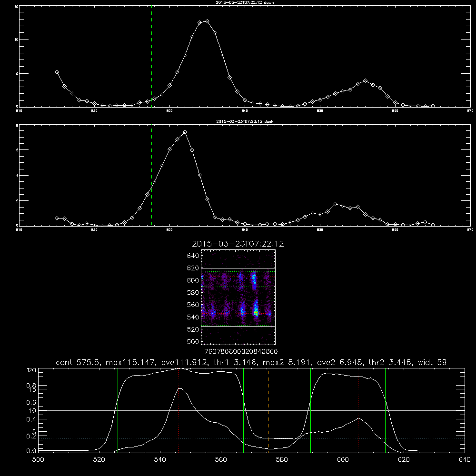Click y-axis label '500' beside the spectral image
Viewport: 476px width, 476px height.
[x=193, y=342]
